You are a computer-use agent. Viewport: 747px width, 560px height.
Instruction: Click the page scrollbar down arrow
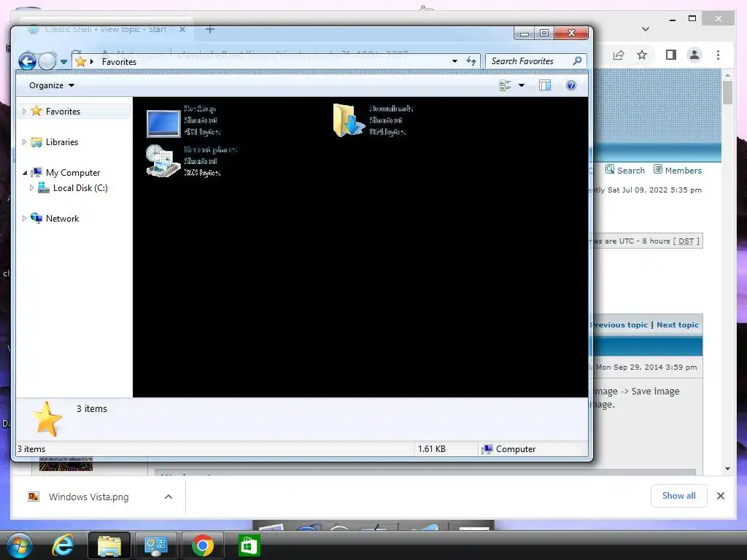tap(727, 469)
